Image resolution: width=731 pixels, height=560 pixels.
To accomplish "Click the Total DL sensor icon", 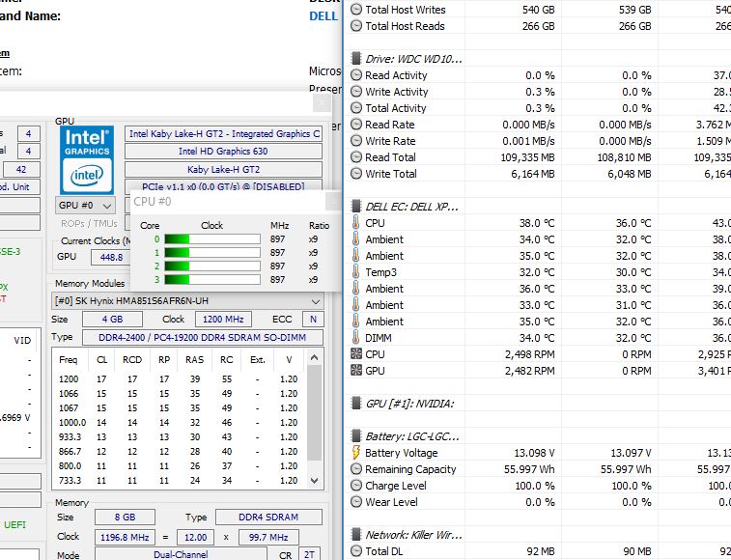I will click(x=356, y=550).
